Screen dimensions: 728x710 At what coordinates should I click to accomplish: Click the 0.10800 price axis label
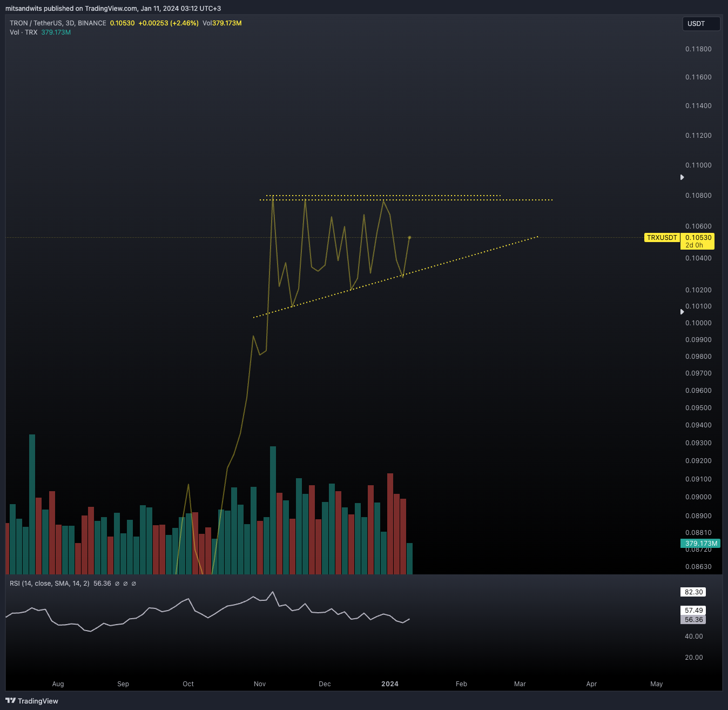point(698,196)
